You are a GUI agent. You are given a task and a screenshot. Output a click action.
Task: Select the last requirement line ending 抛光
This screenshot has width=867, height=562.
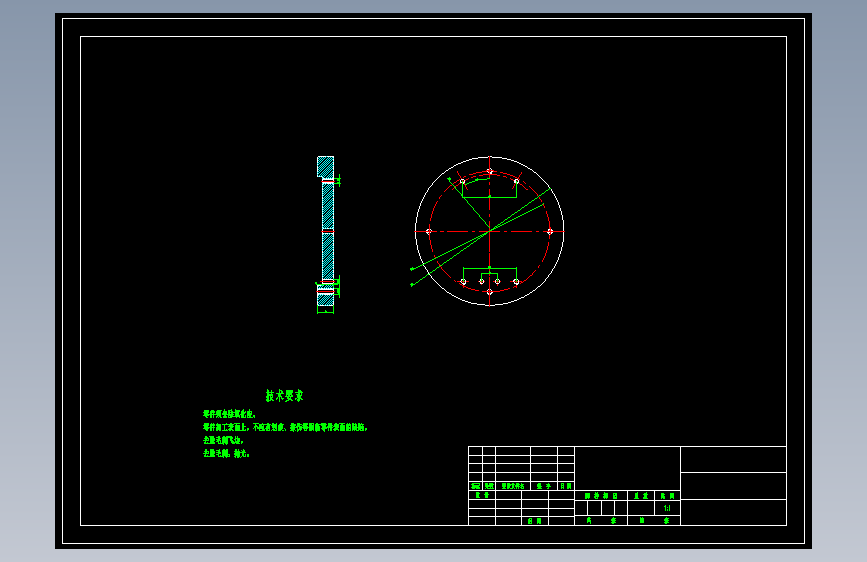click(227, 454)
